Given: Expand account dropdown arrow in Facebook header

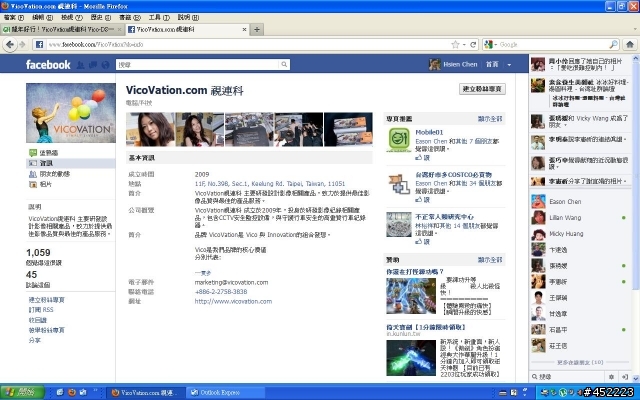Looking at the screenshot, I should [x=509, y=65].
